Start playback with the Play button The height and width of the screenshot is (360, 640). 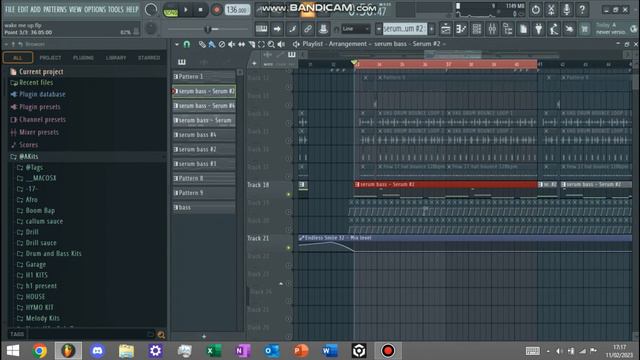click(x=186, y=10)
